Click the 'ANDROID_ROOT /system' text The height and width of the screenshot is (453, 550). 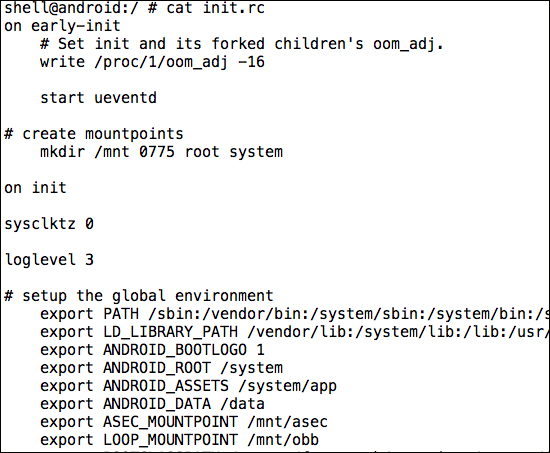[193, 368]
